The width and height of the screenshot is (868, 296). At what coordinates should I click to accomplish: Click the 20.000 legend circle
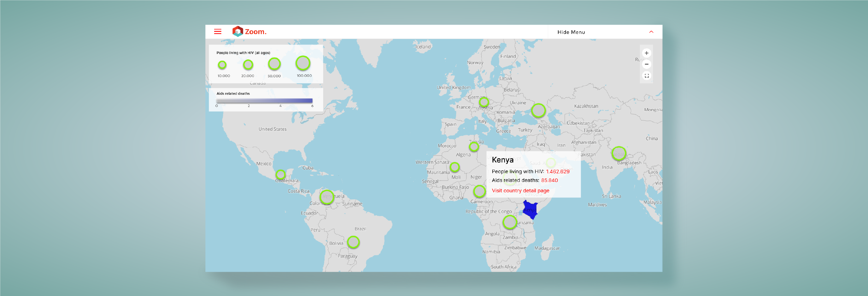point(248,64)
